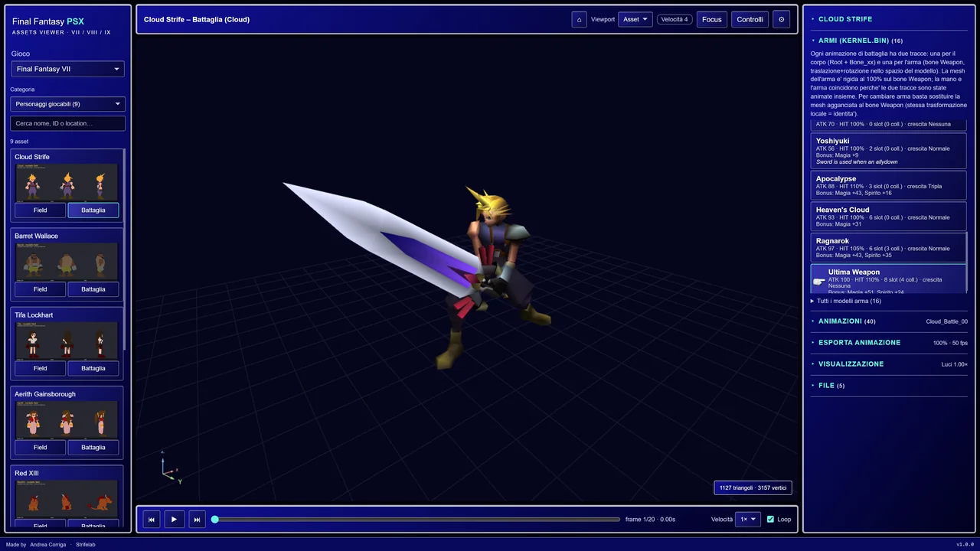Viewport: 980px width, 551px height.
Task: Click the animation timeline scrubber track
Action: pyautogui.click(x=417, y=519)
